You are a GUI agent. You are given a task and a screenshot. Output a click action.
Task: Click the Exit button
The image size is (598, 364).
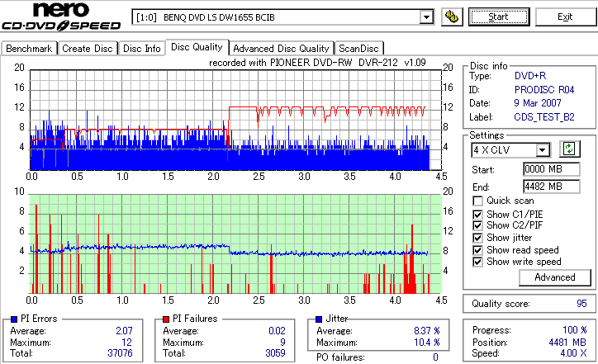pos(565,17)
